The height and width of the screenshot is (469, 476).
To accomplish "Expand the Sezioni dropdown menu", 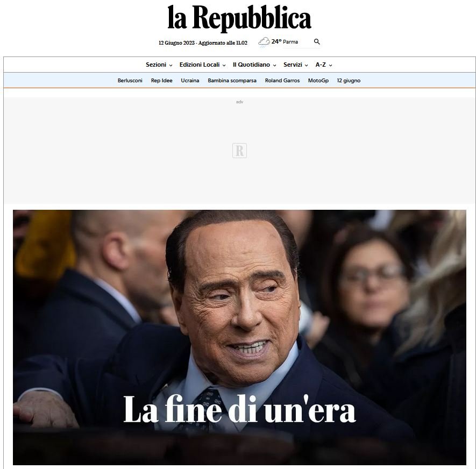I will [159, 65].
